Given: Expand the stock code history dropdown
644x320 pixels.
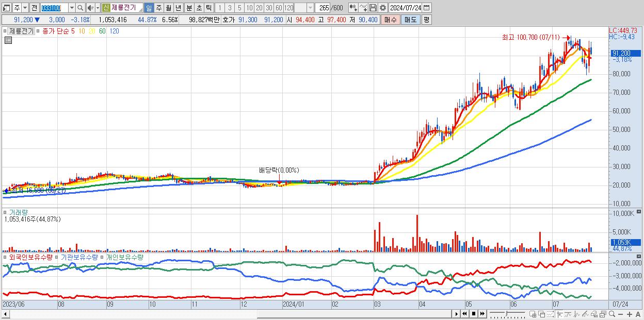Looking at the screenshot, I should click(72, 8).
